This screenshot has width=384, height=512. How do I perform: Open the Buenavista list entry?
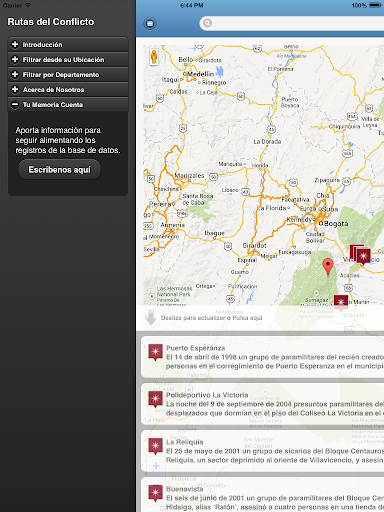[263, 495]
